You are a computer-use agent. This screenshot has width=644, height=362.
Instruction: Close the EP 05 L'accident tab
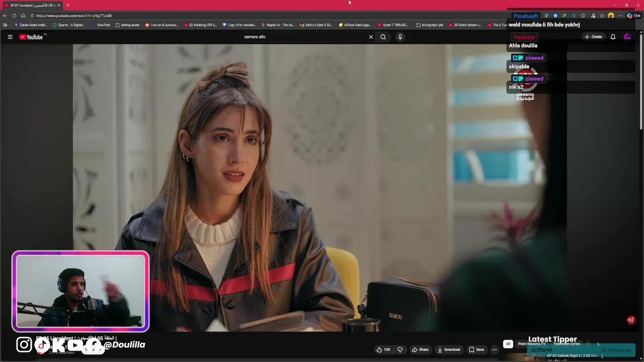point(58,5)
